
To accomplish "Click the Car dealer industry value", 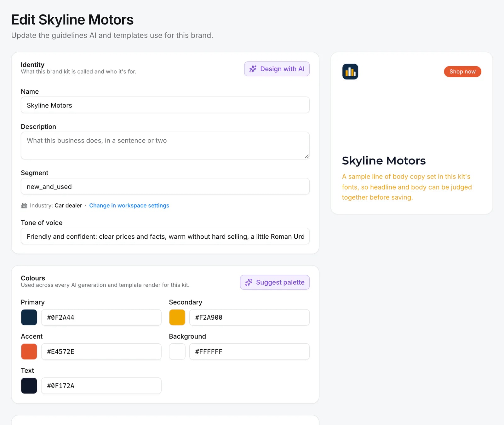I will click(68, 206).
